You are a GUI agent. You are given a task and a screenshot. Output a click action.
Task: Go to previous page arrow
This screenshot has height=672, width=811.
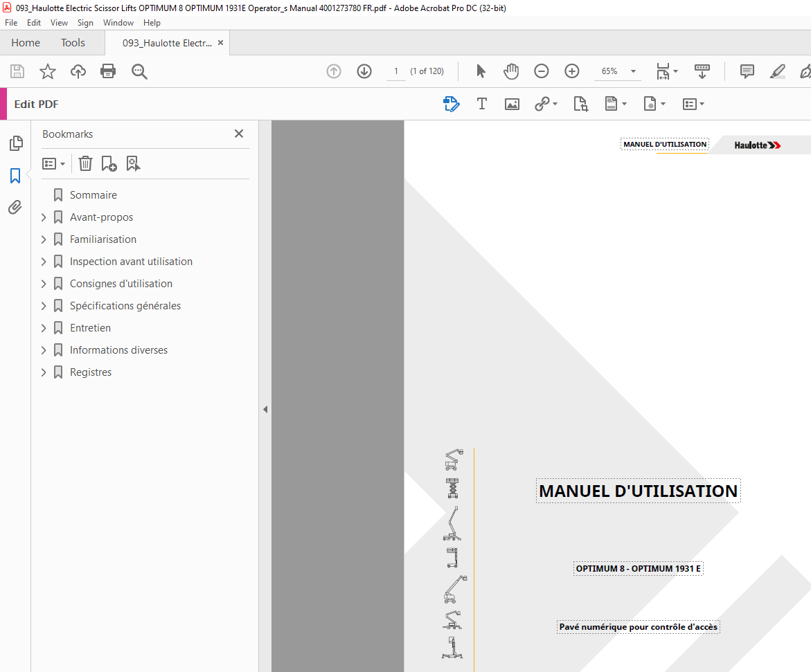pyautogui.click(x=334, y=71)
